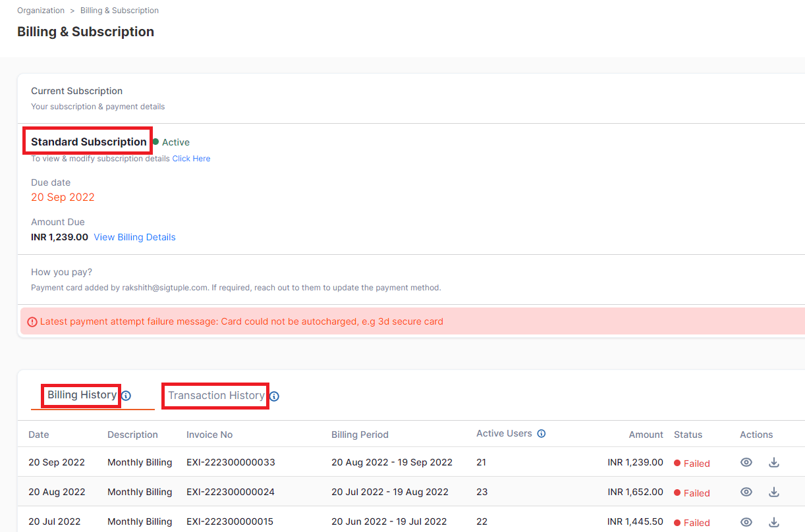View invoice EXI-222300000015 with the eye icon
Viewport: 805px width, 532px height.
coord(746,521)
